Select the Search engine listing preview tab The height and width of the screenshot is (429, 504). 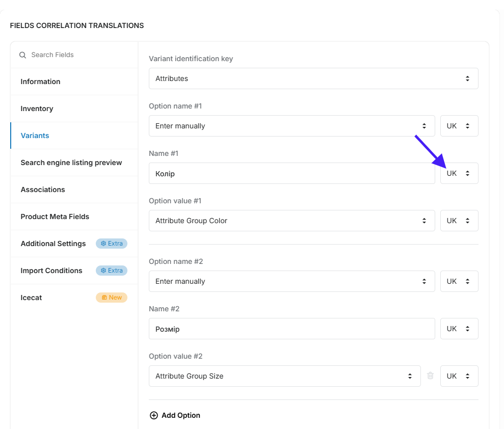74,163
